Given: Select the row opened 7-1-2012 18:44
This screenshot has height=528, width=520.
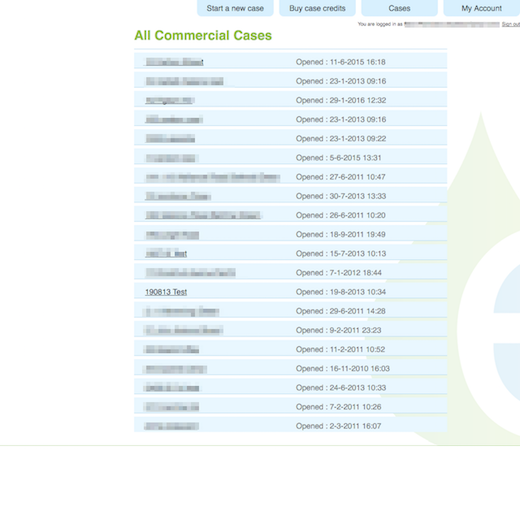Looking at the screenshot, I should (x=291, y=273).
